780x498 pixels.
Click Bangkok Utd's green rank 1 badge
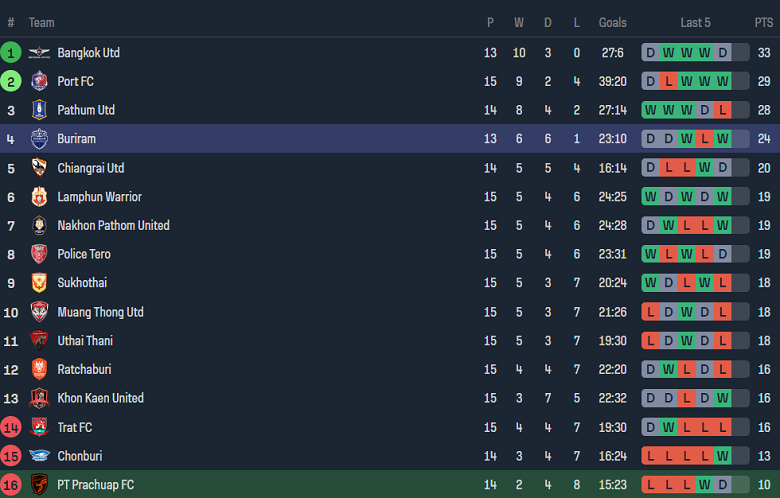[11, 53]
